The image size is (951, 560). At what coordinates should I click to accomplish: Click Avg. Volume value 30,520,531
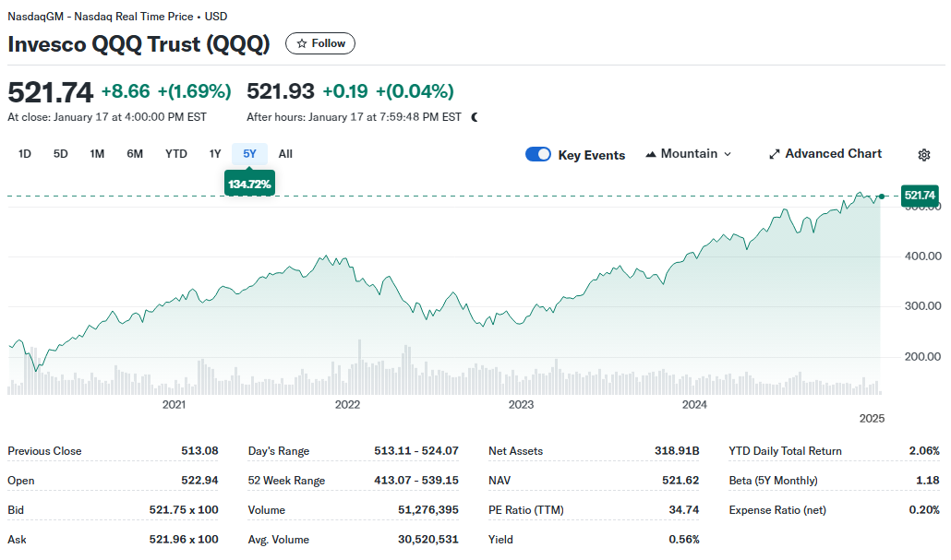[x=428, y=540]
